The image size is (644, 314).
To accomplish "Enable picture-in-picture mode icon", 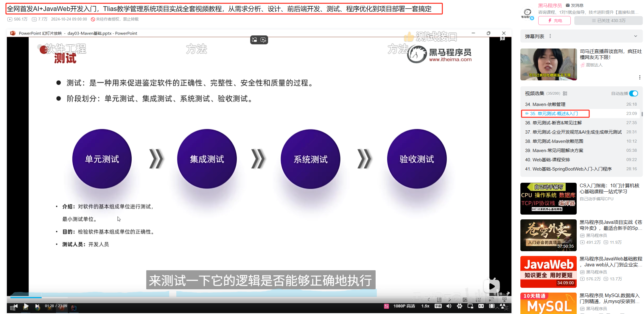I will tap(470, 306).
